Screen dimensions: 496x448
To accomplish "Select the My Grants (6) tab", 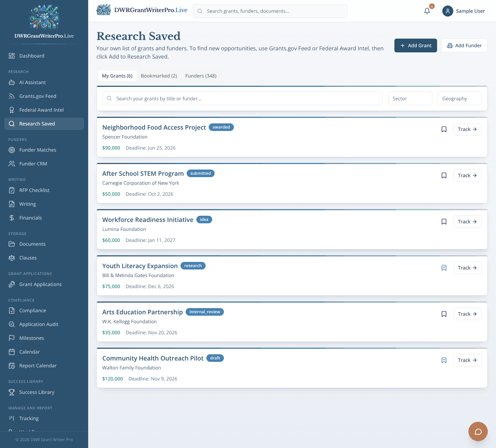I will 117,76.
